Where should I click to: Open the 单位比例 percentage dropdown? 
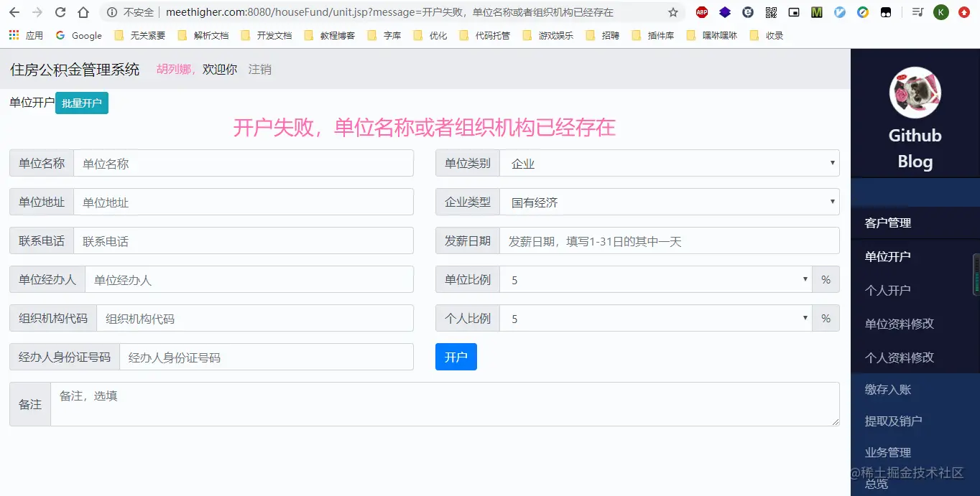click(656, 279)
